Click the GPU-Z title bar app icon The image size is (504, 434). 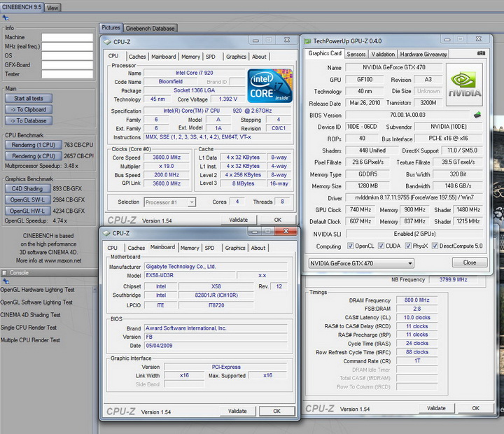[x=307, y=41]
